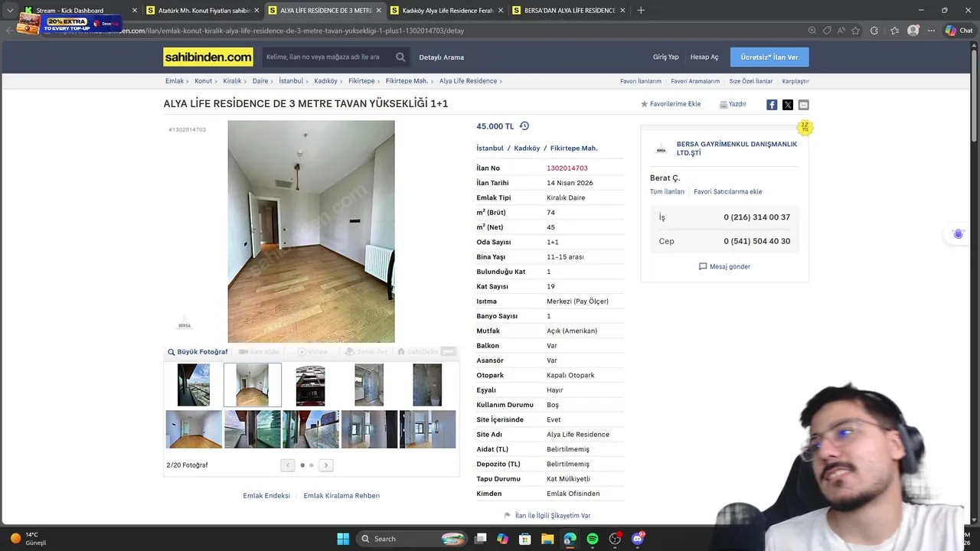This screenshot has width=980, height=551.
Task: Click Mesaj gönder
Action: coord(724,267)
